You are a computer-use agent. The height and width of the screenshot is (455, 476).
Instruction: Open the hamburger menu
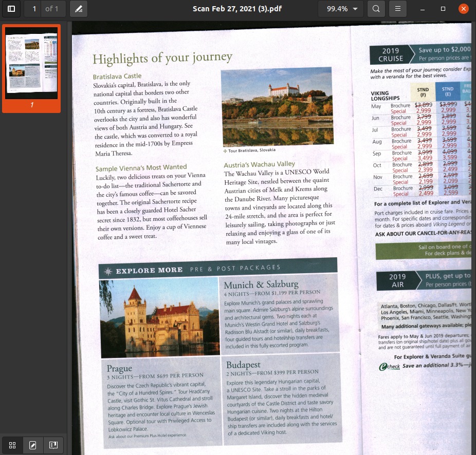398,9
